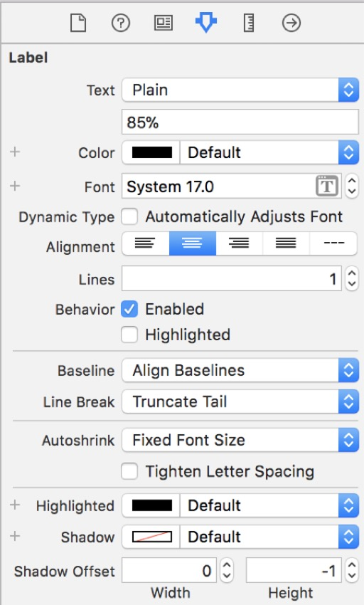Open the Line Break Truncate Tail dropdown
The width and height of the screenshot is (364, 605).
pyautogui.click(x=240, y=401)
